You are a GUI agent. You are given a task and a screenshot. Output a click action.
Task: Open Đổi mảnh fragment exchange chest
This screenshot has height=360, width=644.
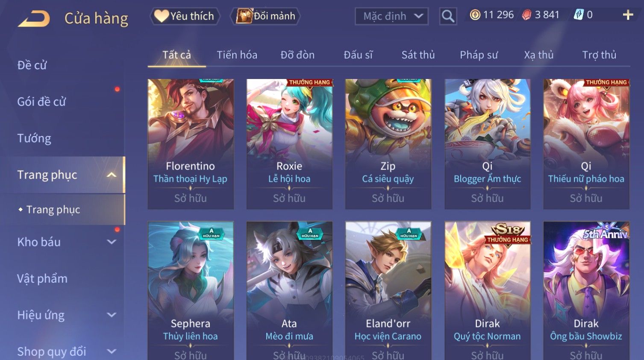coord(265,16)
